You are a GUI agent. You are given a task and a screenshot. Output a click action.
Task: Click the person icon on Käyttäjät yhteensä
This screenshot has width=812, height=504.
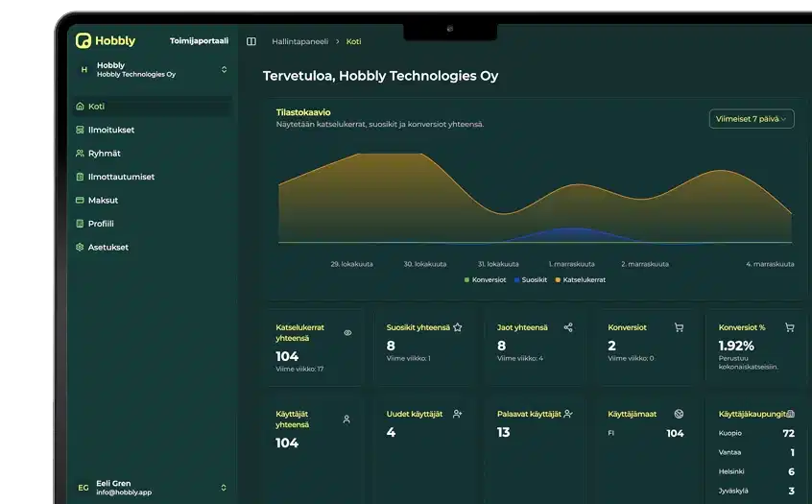pos(346,420)
